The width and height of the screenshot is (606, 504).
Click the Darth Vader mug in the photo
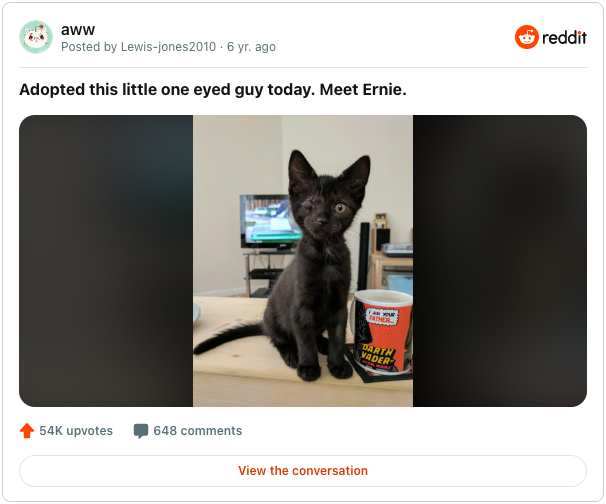pos(383,332)
